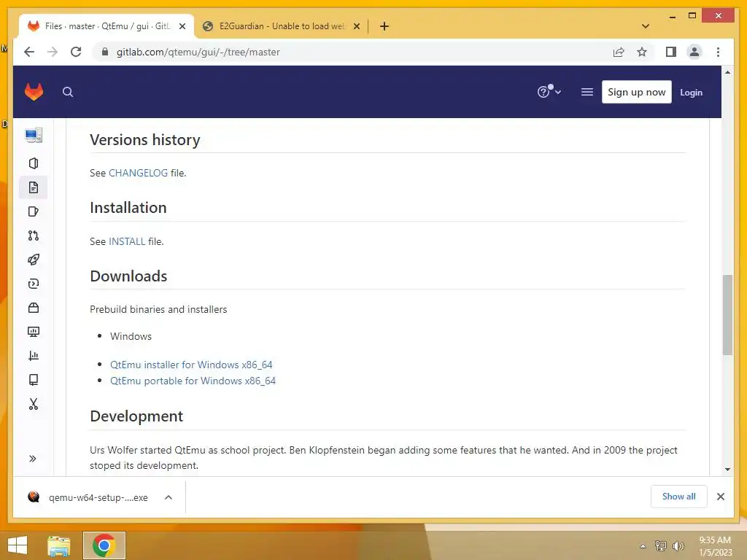Open Project information sidebar icon

pos(34,163)
